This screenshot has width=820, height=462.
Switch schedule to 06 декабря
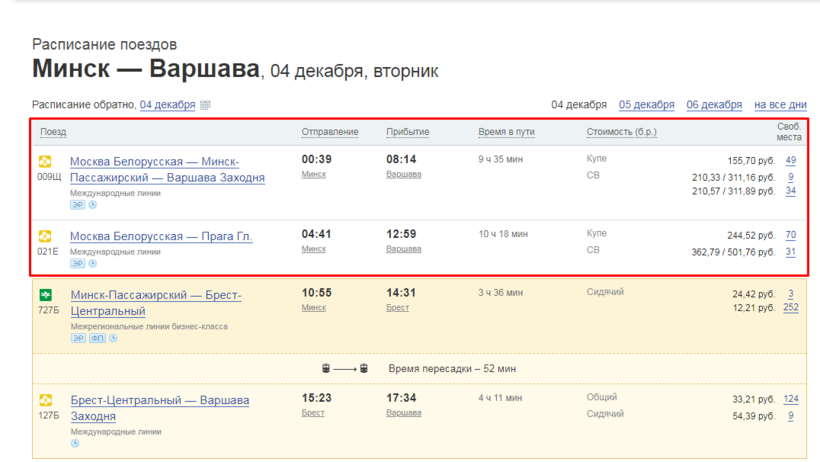click(714, 105)
